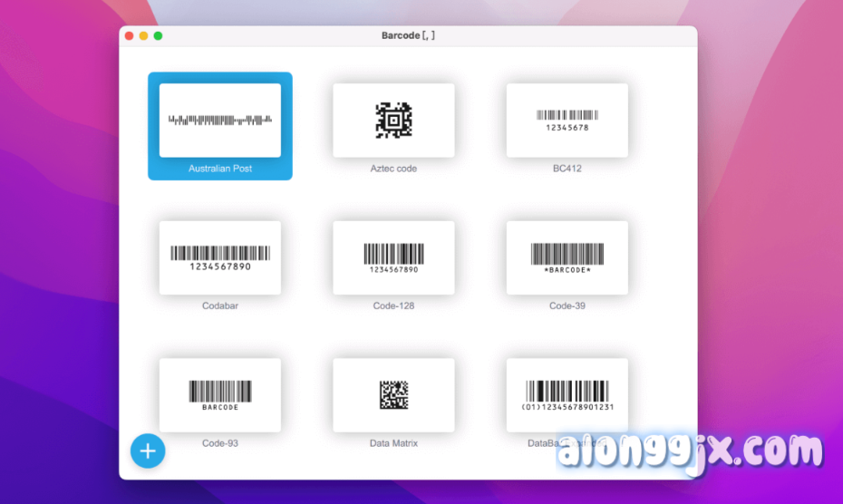Select the Australian Post barcode thumbnail
The height and width of the screenshot is (504, 843).
click(219, 120)
